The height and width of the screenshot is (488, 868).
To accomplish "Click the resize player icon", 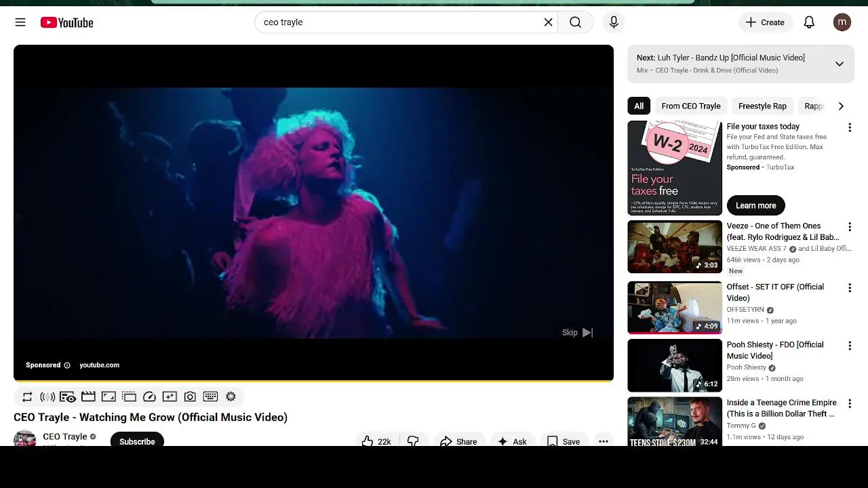I will 108,396.
